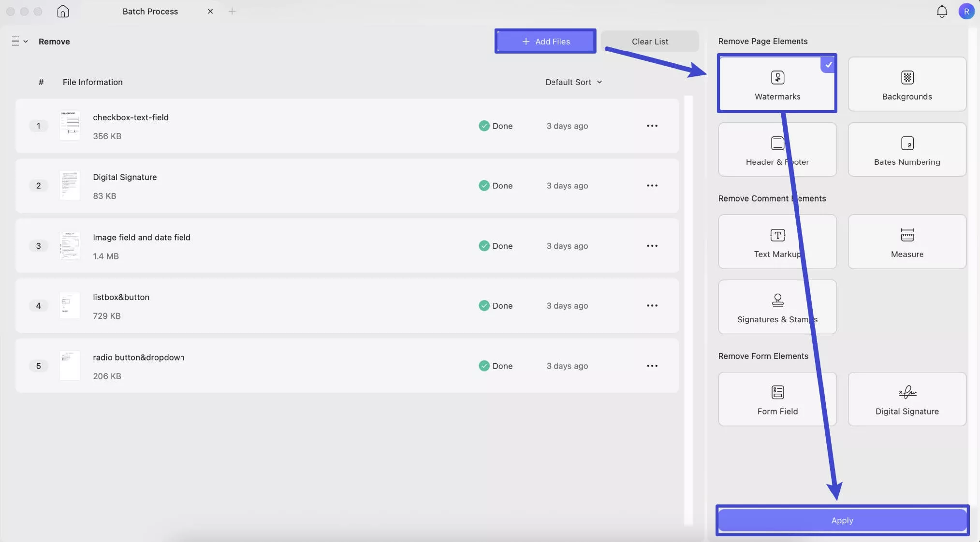Viewport: 980px width, 542px height.
Task: Select the Backgrounds removal option
Action: coord(907,84)
